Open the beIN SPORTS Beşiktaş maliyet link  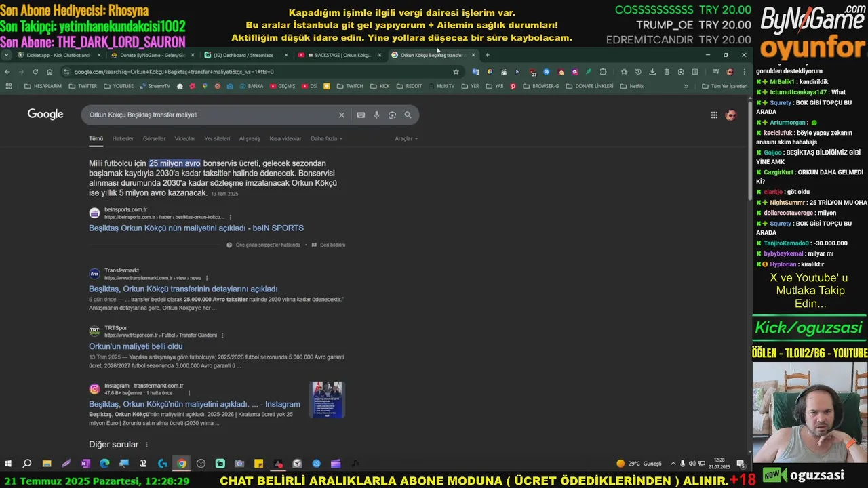tap(196, 228)
